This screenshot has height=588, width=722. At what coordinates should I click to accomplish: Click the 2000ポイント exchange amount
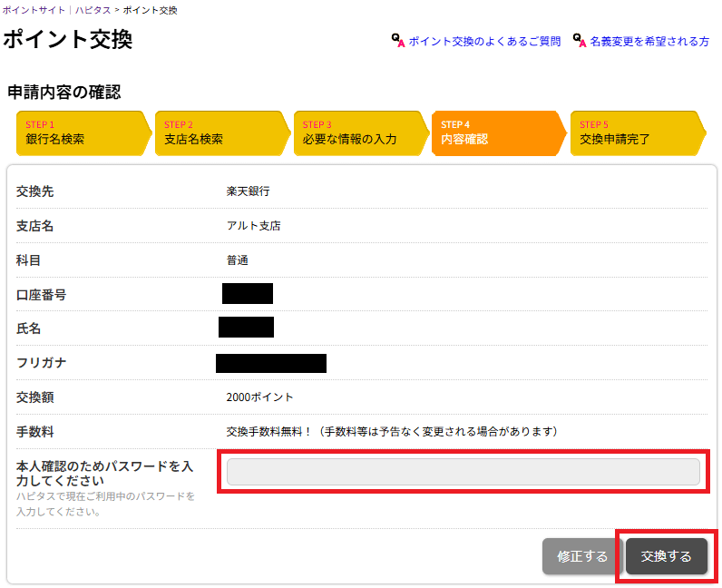[x=259, y=397]
